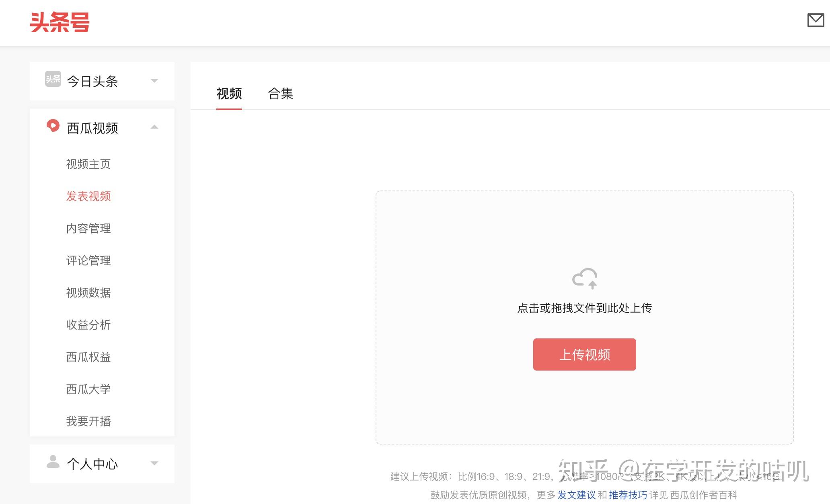Click the 点击或拖拽文件到此处上传 text
The height and width of the screenshot is (504, 830).
(x=585, y=308)
